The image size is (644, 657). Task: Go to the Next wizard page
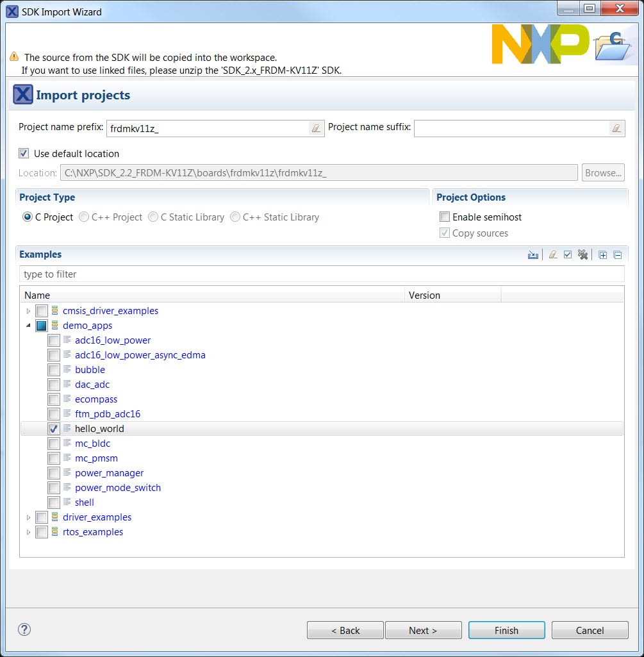click(x=423, y=631)
